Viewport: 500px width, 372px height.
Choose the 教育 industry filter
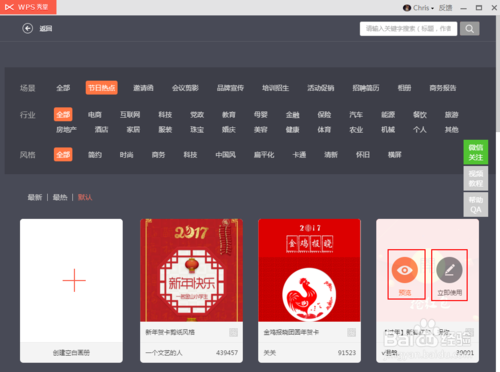click(x=229, y=115)
